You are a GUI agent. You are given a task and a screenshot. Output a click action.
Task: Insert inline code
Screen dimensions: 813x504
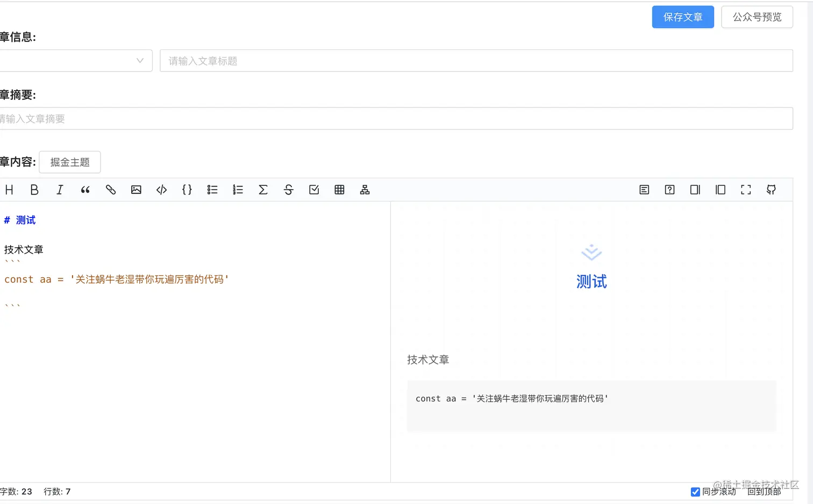(x=161, y=190)
